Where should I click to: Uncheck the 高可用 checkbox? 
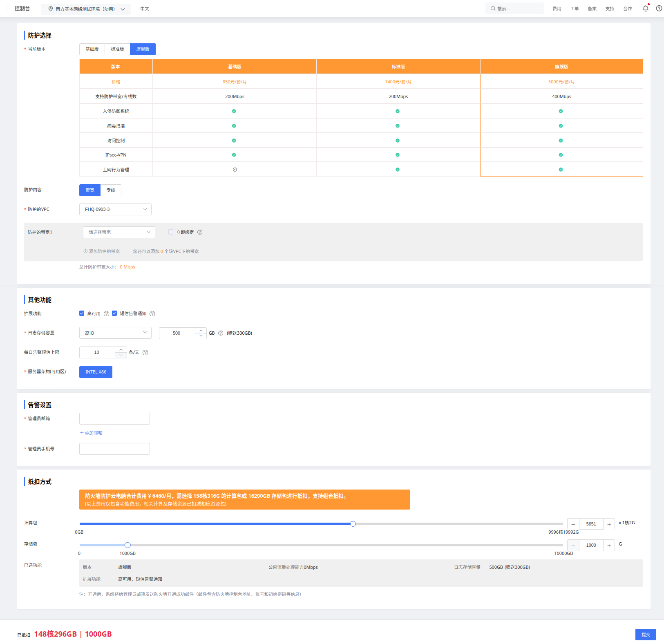click(x=82, y=313)
